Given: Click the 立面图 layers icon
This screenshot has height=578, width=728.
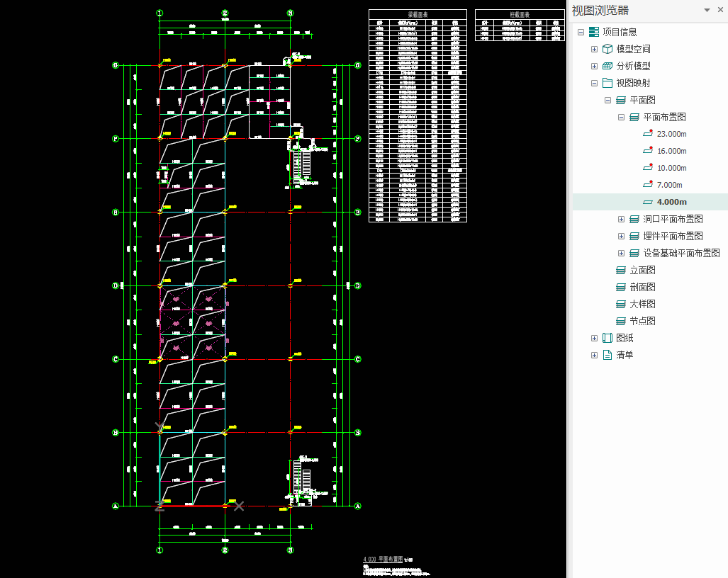Looking at the screenshot, I should 621,270.
